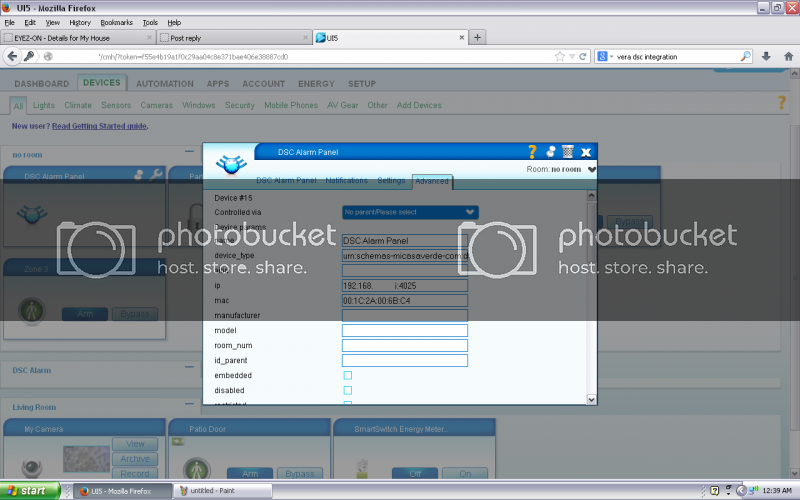Click the ip address input field
Screen dimensions: 800x500
[405, 286]
